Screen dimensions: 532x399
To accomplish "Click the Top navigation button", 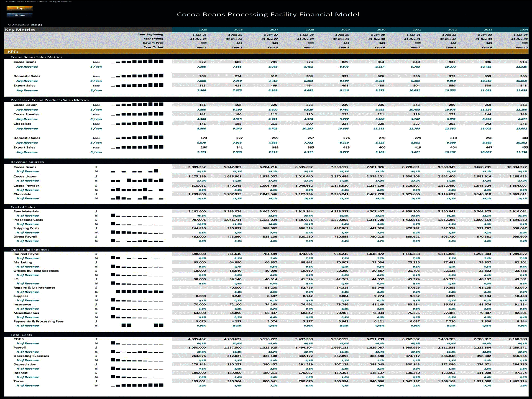I will [20, 8].
